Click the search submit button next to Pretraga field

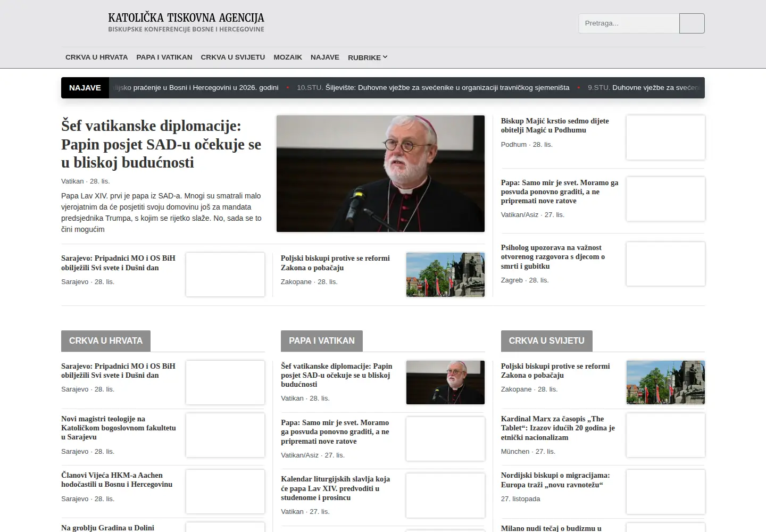[x=692, y=23]
